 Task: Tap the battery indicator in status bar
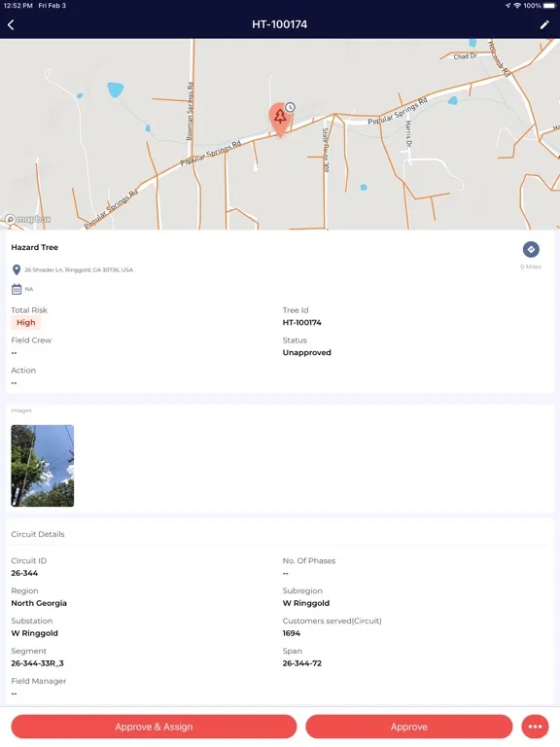click(550, 6)
